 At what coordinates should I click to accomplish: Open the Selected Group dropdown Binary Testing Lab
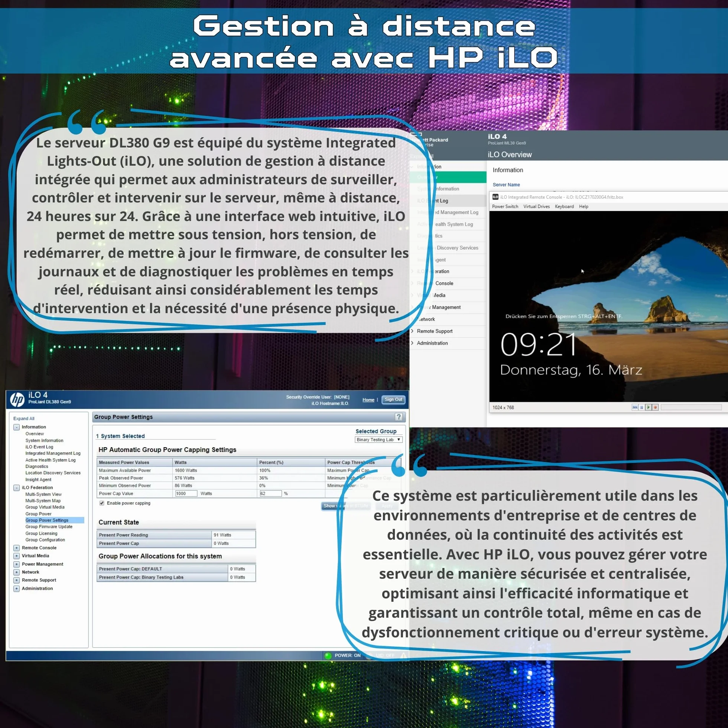(379, 440)
